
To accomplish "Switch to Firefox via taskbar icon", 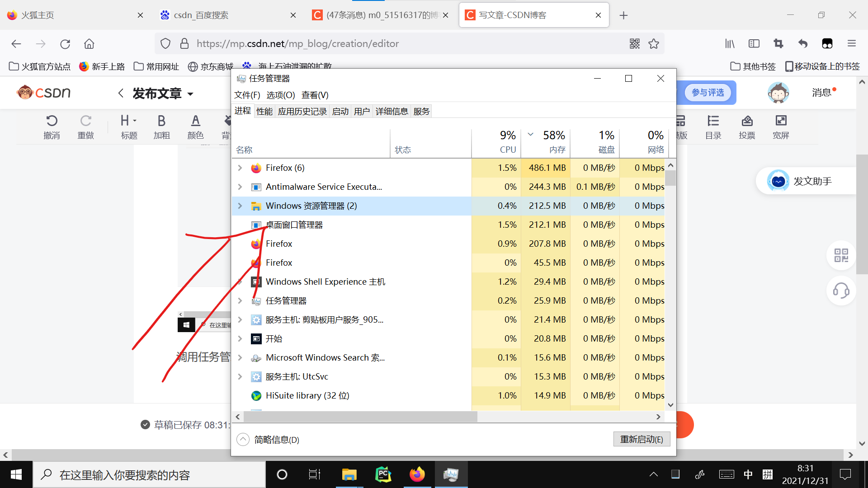I will click(417, 474).
